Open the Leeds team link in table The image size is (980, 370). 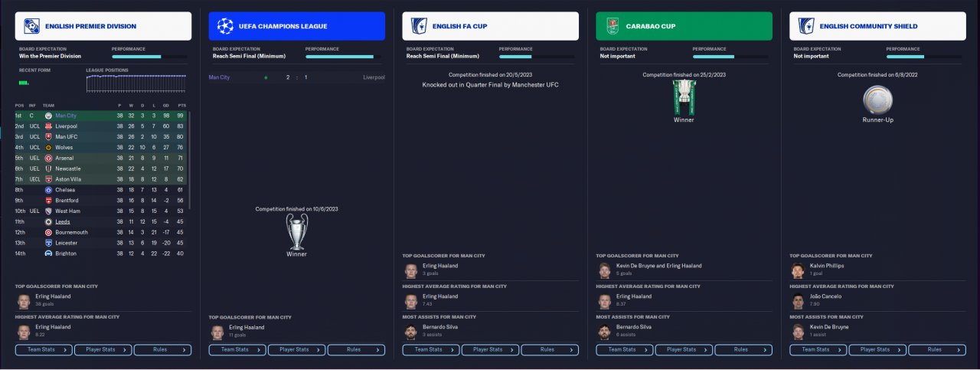coord(63,221)
